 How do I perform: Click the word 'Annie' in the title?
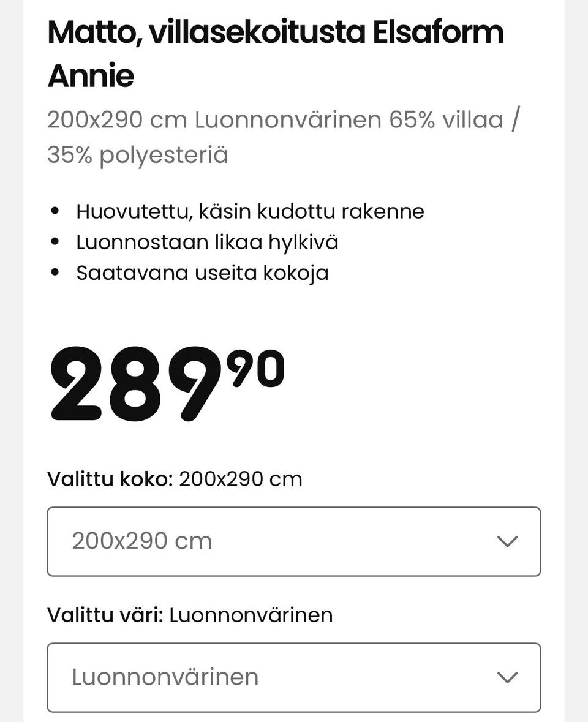point(91,77)
